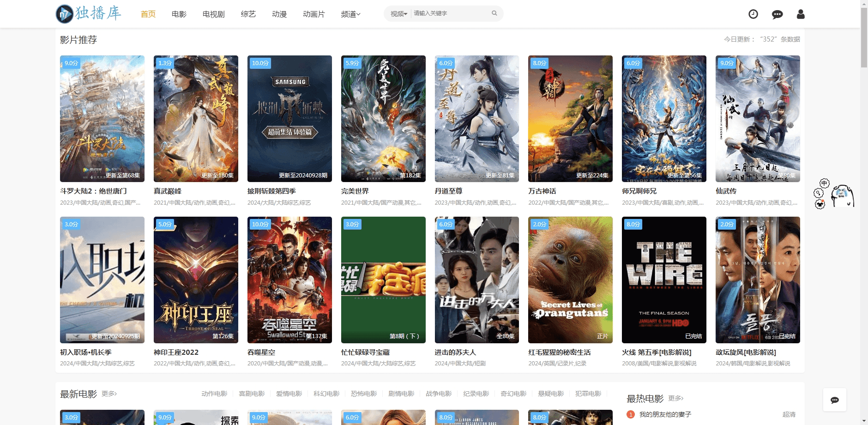Click the 政坛旋风[电影解说] title link
The height and width of the screenshot is (425, 868).
pos(746,352)
